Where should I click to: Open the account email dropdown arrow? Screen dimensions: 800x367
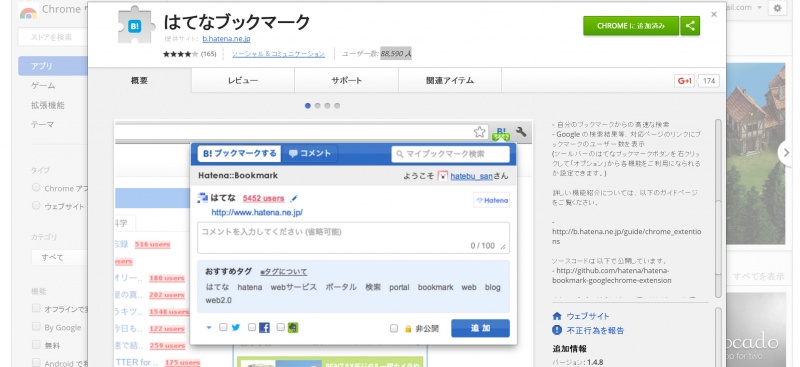pos(760,8)
